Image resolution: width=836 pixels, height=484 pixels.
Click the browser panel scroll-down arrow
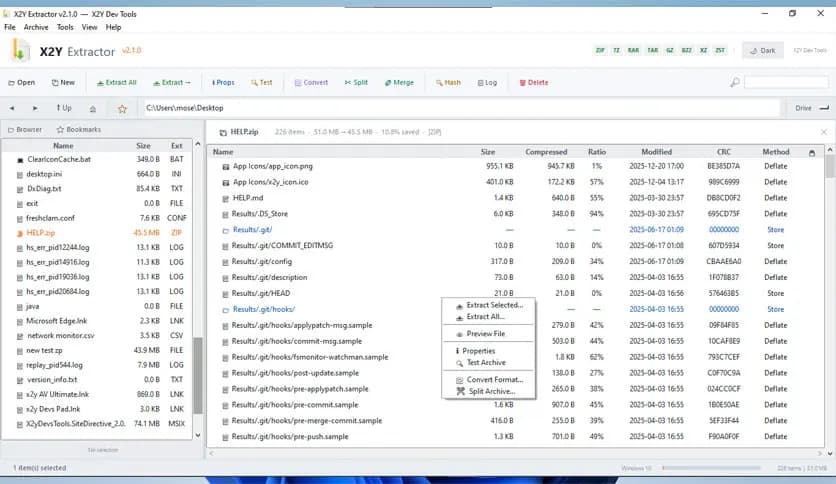pos(198,435)
